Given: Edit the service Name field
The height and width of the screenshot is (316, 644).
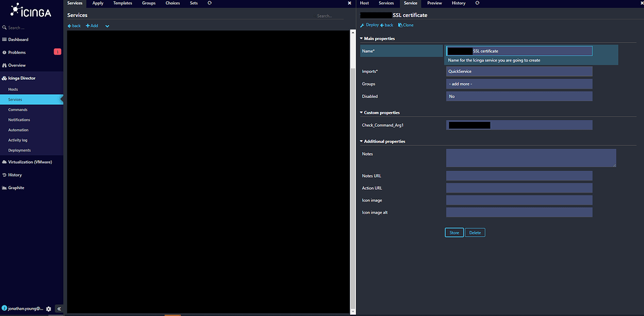Looking at the screenshot, I should [519, 51].
